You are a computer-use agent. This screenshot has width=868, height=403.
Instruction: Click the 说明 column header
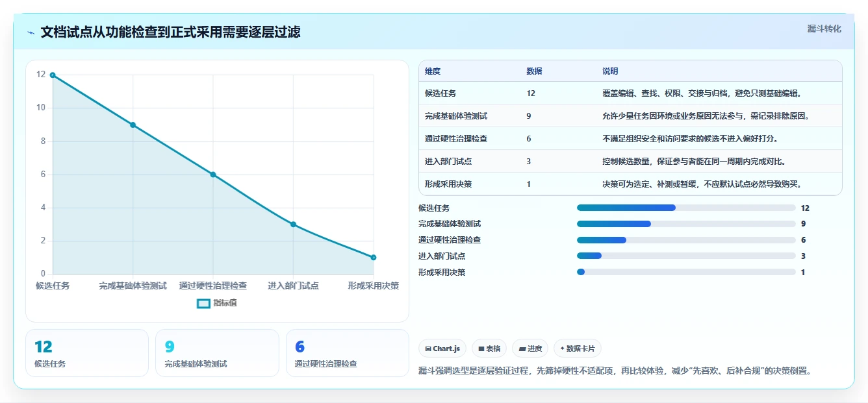(x=610, y=71)
